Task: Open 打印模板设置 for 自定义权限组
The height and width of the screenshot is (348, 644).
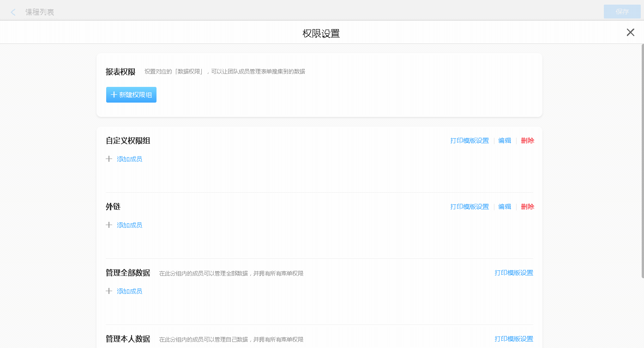Action: (469, 140)
